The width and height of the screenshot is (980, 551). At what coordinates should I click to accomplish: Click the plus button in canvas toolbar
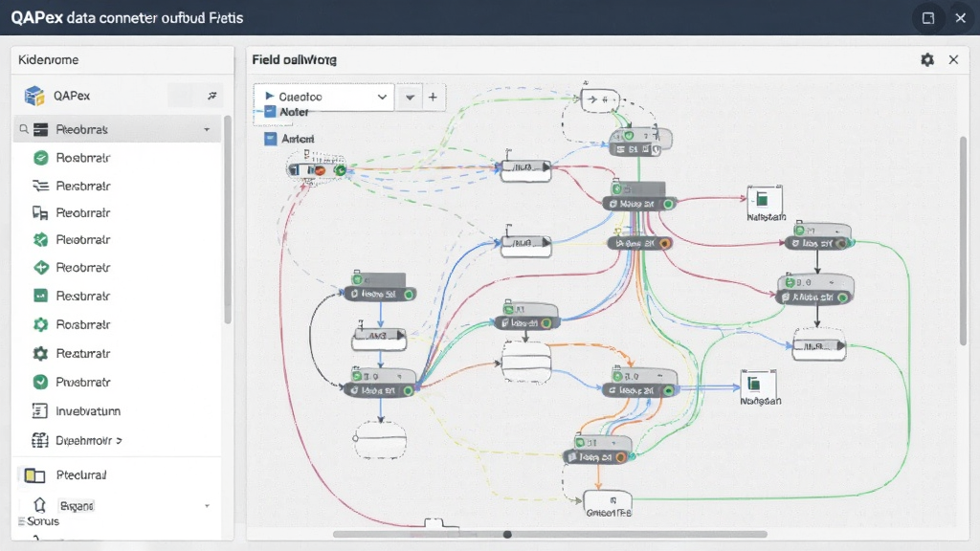(433, 97)
